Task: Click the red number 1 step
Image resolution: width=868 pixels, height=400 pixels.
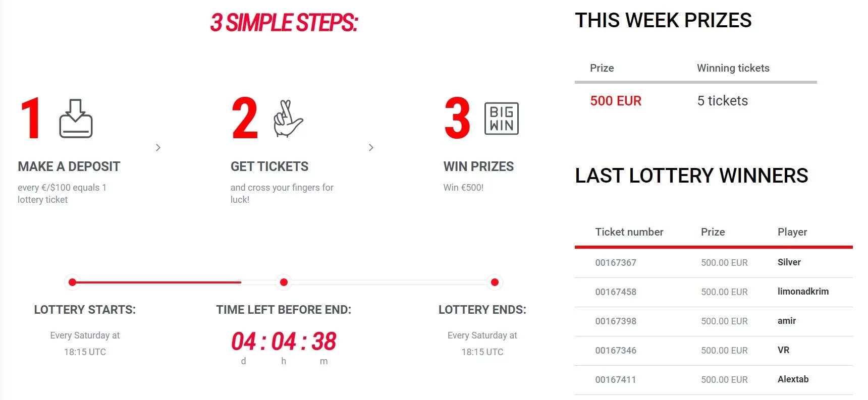Action: (31, 119)
